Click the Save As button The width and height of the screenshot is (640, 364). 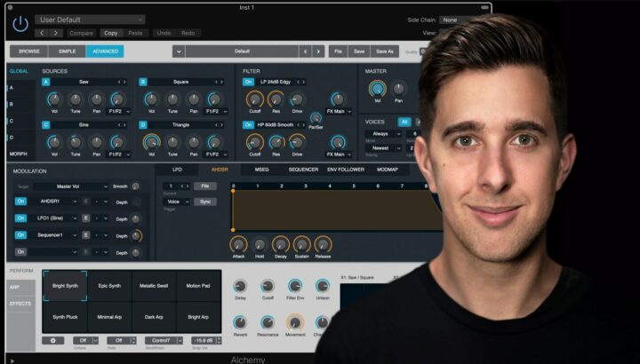pos(384,51)
